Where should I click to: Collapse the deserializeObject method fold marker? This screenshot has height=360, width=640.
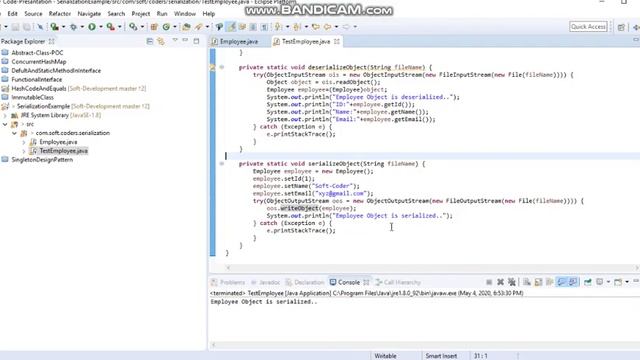pyautogui.click(x=222, y=67)
